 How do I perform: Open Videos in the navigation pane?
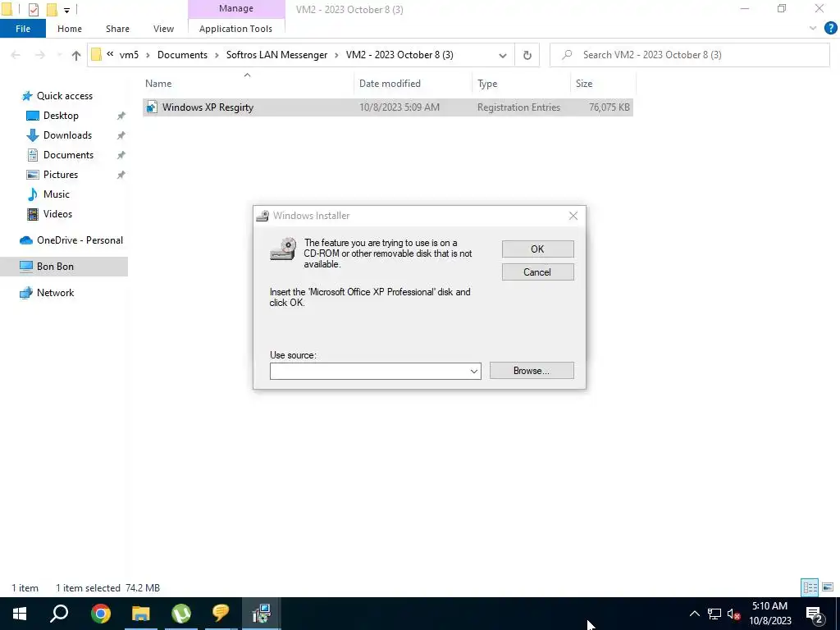(x=57, y=214)
